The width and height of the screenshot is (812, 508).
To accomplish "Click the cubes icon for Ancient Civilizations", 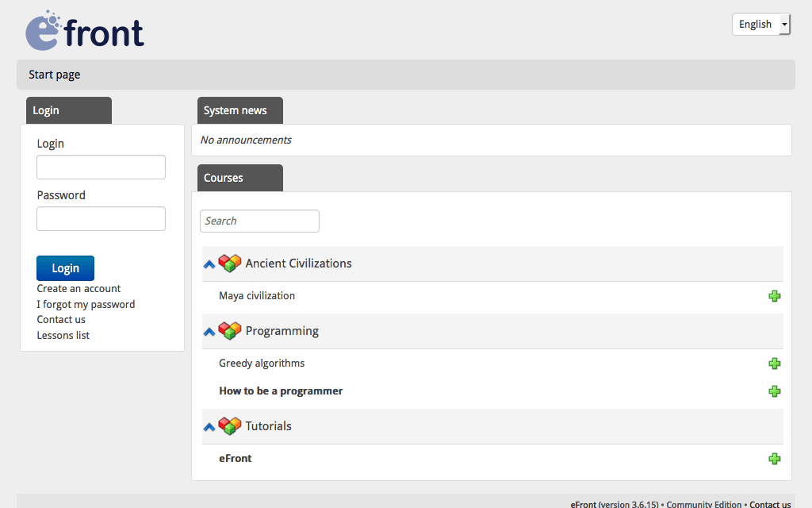I will pyautogui.click(x=230, y=263).
